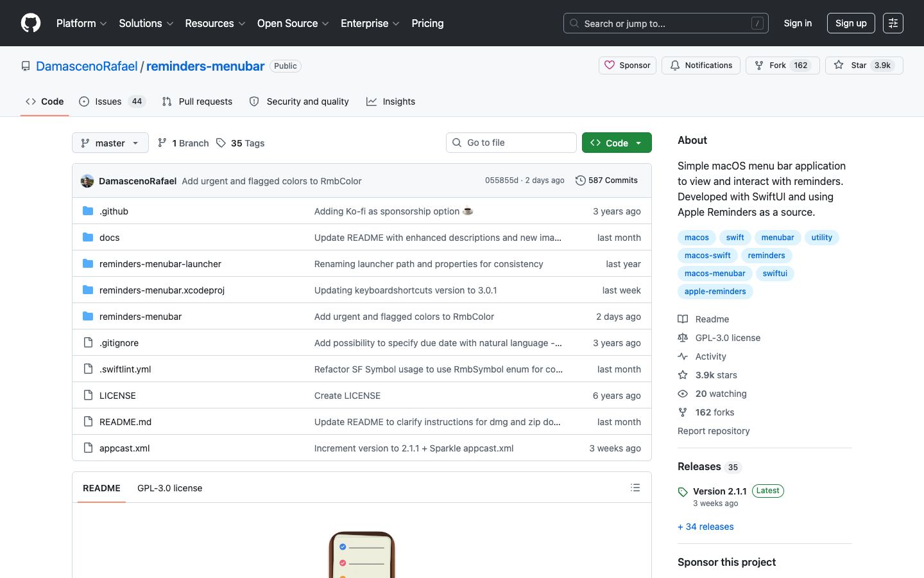Open GPL-3.0 license link in About
Viewport: 924px width, 578px height.
coord(719,338)
